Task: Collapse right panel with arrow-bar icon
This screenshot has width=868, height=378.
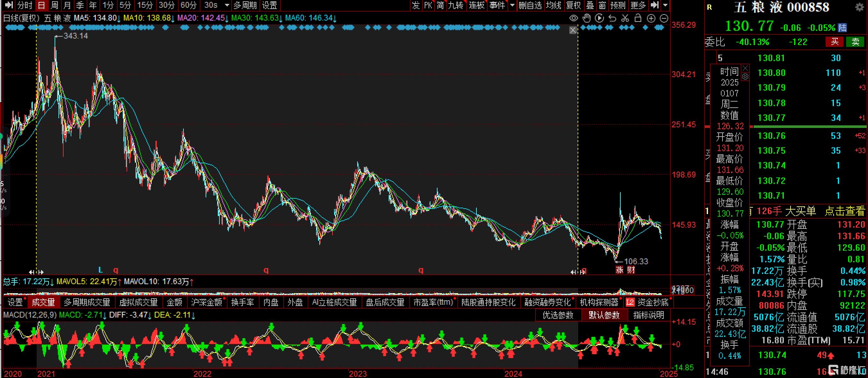Action: (x=655, y=5)
